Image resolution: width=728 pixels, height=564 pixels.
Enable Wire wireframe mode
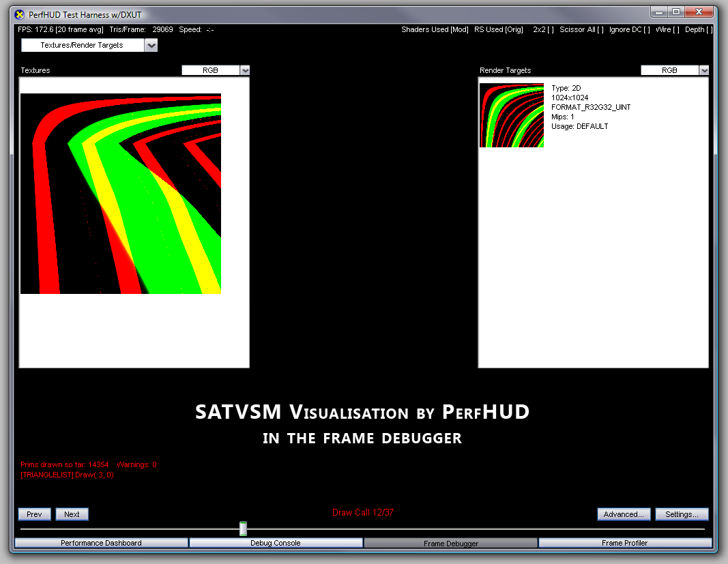[667, 30]
